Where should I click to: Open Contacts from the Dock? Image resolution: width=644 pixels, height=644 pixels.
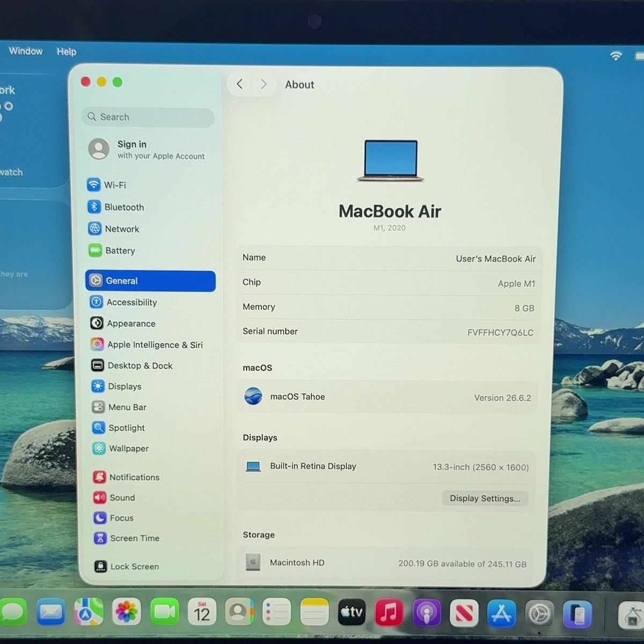239,612
